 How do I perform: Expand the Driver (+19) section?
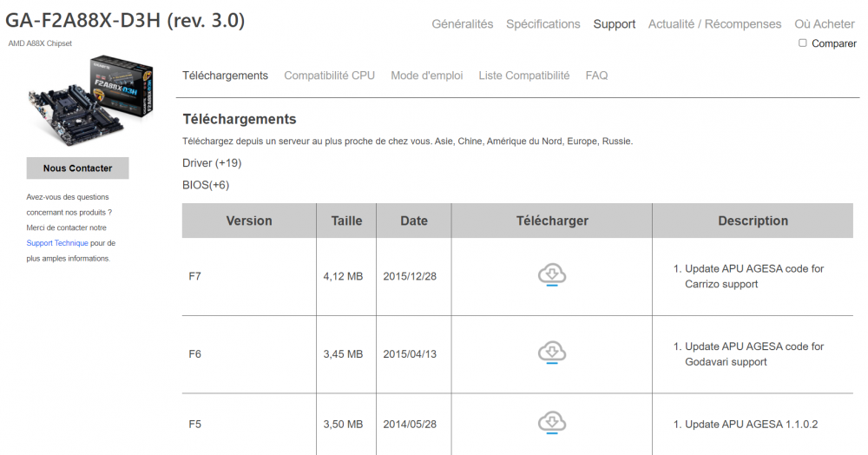pyautogui.click(x=212, y=162)
